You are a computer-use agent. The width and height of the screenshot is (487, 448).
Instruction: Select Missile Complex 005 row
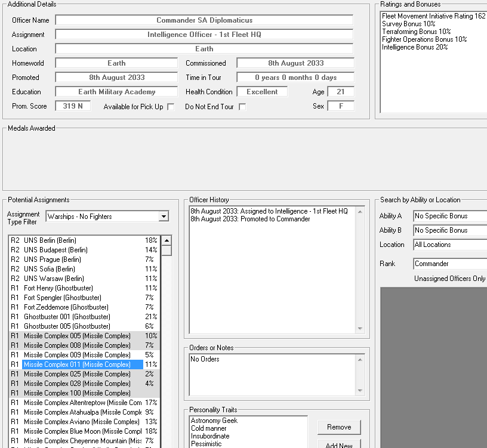84,336
